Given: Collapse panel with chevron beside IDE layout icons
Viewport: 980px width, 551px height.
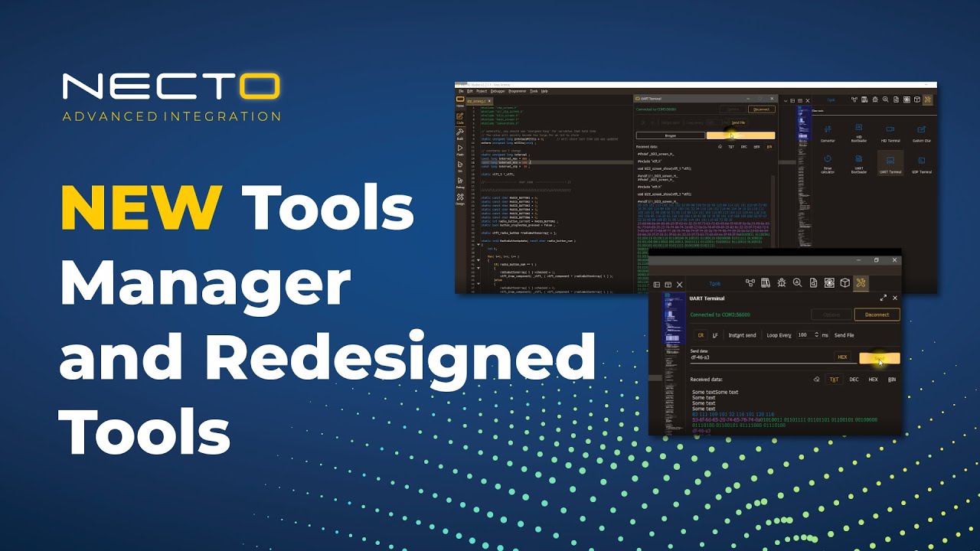Looking at the screenshot, I should point(784,99).
